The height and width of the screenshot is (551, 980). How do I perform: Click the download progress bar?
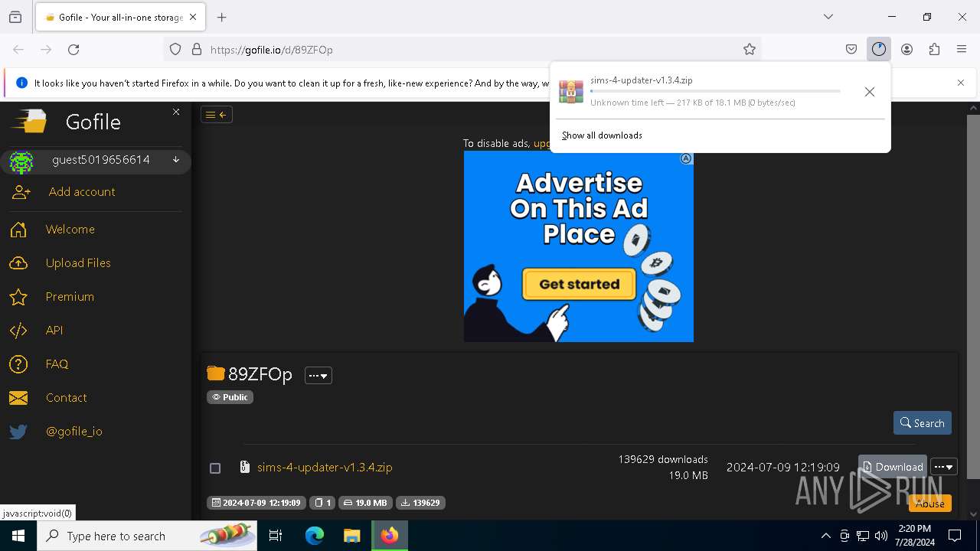click(715, 91)
